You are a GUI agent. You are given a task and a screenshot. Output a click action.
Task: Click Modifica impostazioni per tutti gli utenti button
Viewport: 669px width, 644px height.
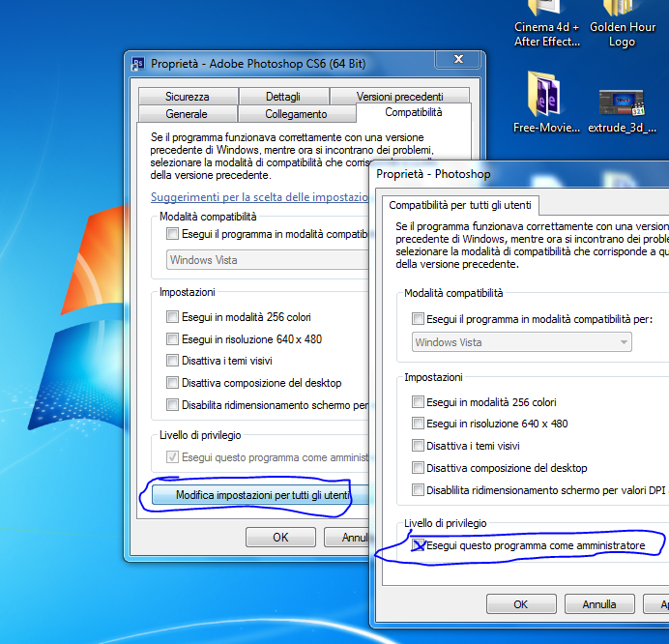261,495
